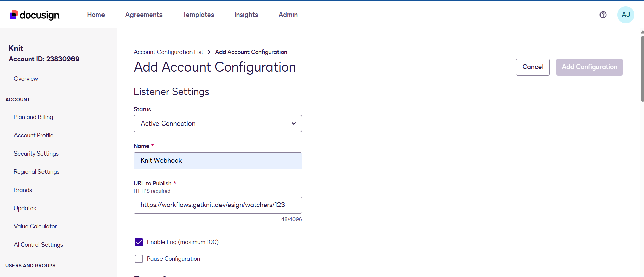Click the URL to Publish field
This screenshot has height=277, width=644.
(218, 205)
